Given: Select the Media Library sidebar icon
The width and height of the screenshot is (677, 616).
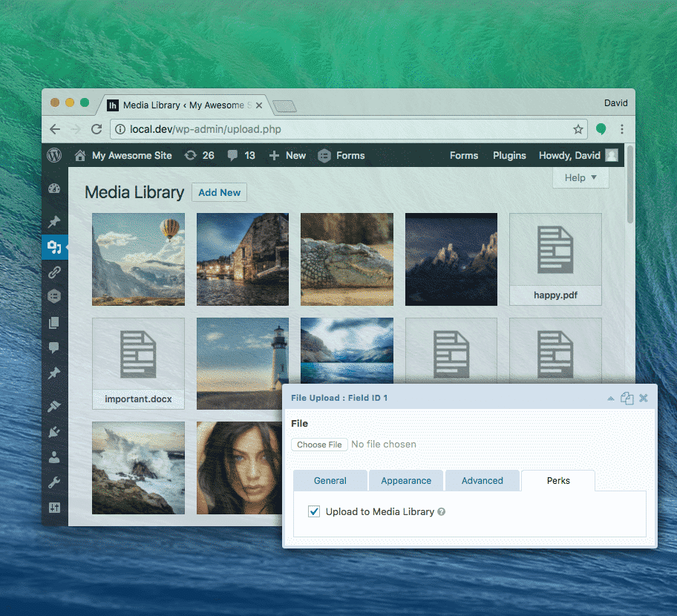Looking at the screenshot, I should pyautogui.click(x=53, y=247).
